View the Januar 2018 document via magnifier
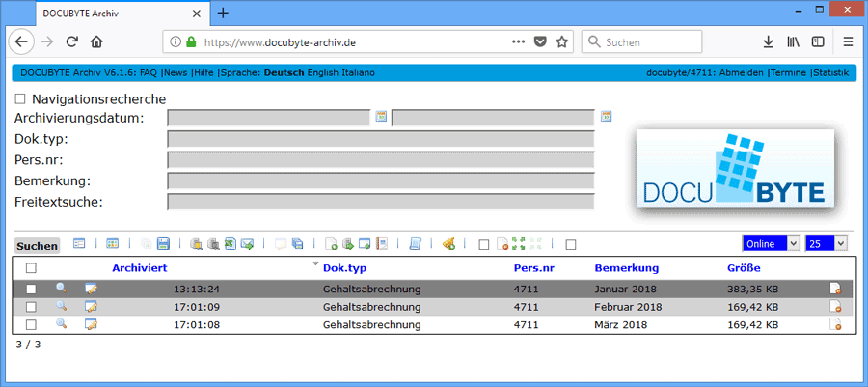This screenshot has height=387, width=868. pyautogui.click(x=62, y=289)
